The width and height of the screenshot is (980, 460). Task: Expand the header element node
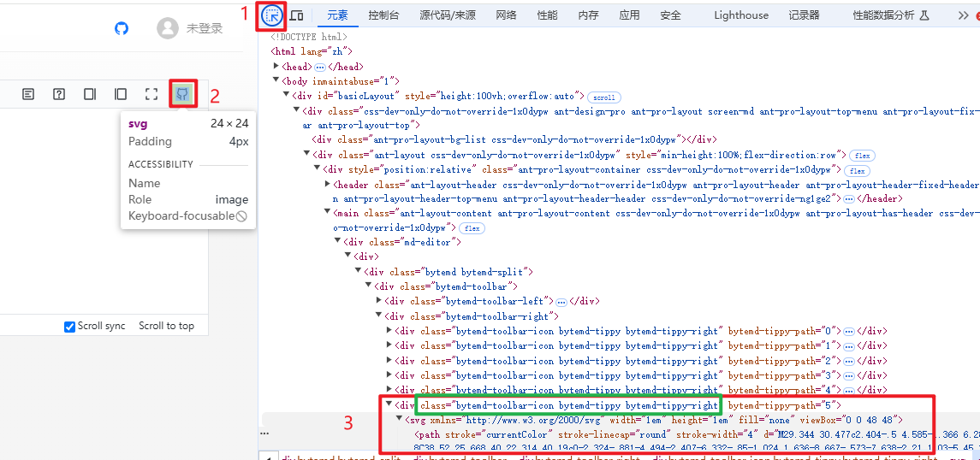[x=328, y=184]
